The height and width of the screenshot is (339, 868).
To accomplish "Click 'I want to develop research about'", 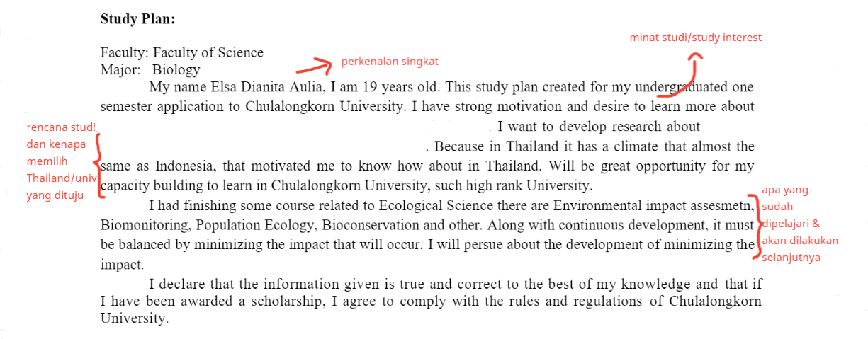I will click(599, 127).
